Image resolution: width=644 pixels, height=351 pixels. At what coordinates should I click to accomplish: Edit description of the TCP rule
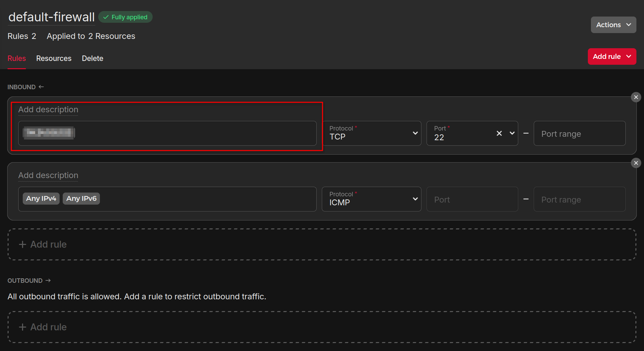pos(48,110)
